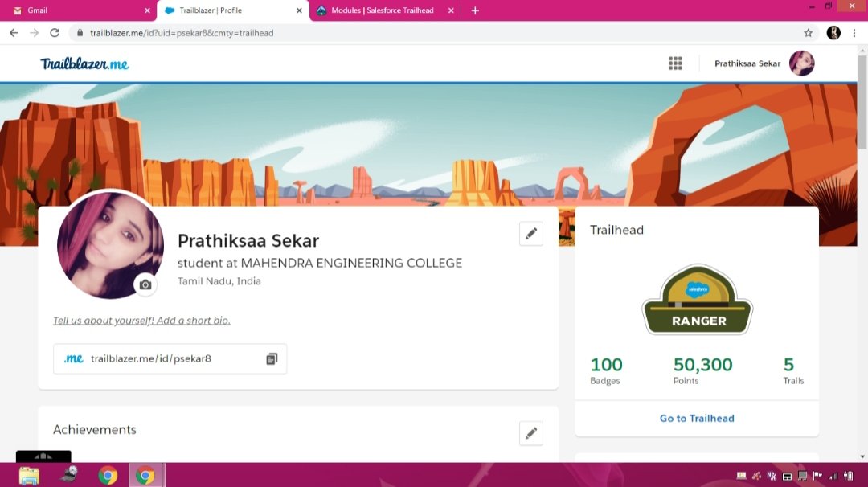
Task: Open the app launcher grid icon
Action: (x=675, y=63)
